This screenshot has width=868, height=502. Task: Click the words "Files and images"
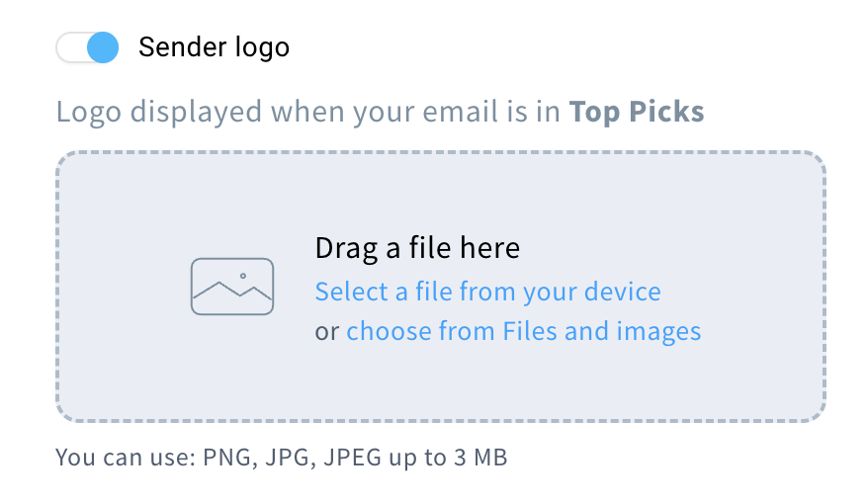pos(601,331)
